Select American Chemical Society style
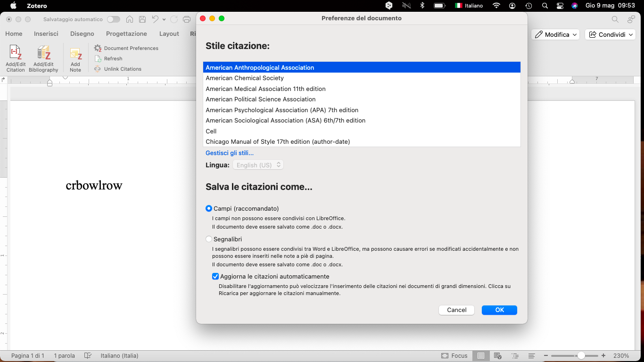This screenshot has height=362, width=644. 362,78
